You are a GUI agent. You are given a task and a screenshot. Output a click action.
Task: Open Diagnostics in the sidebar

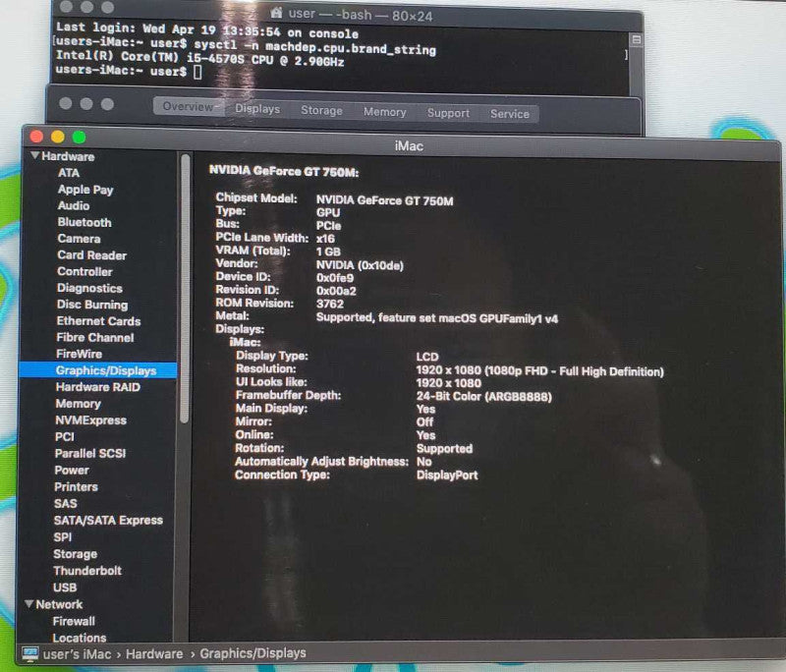(89, 288)
